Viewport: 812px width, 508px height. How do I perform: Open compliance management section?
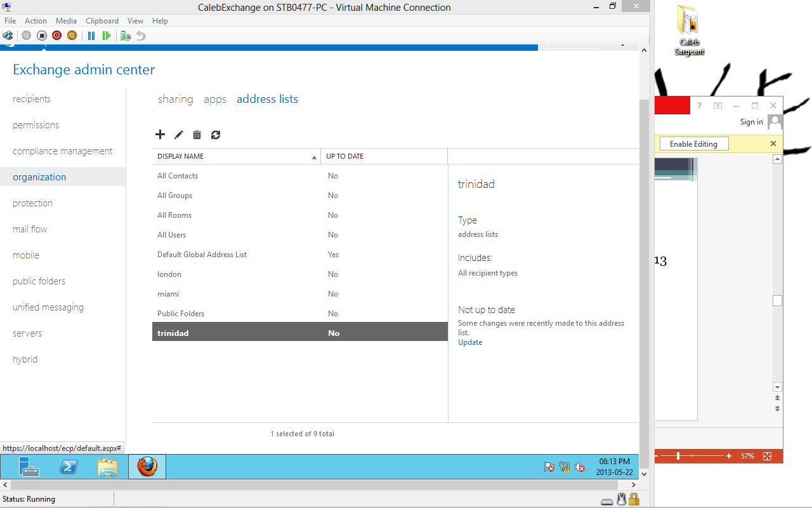[x=63, y=151]
